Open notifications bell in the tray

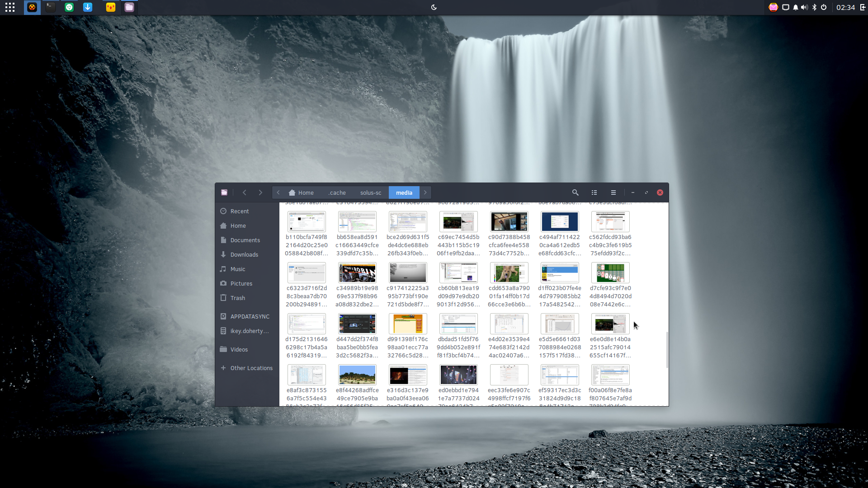[796, 7]
